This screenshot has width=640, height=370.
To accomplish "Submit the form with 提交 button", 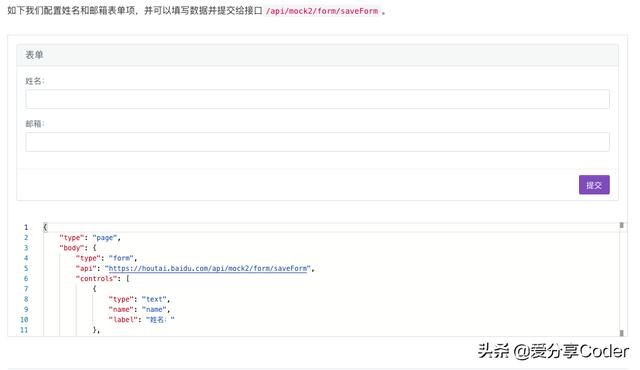I will (594, 185).
